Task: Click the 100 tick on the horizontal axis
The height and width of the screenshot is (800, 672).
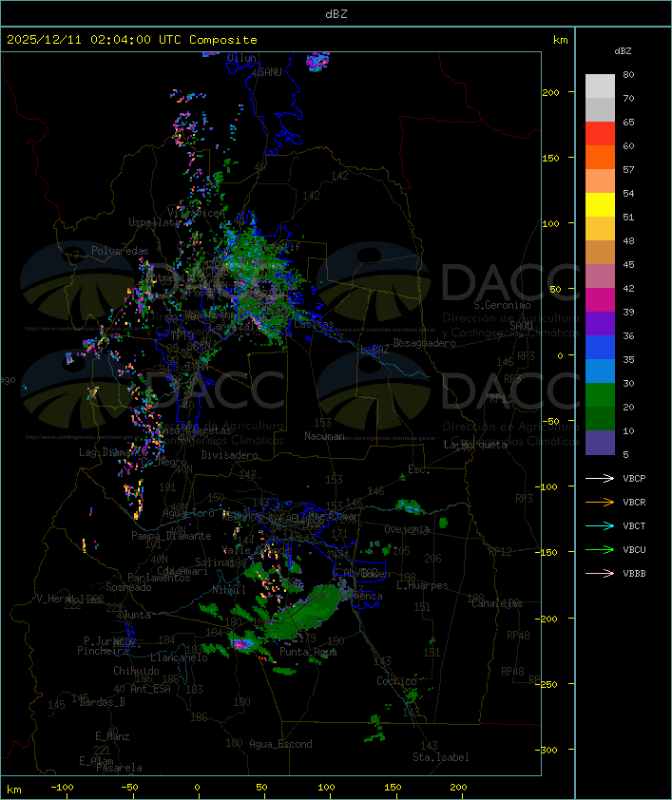Action: point(326,788)
